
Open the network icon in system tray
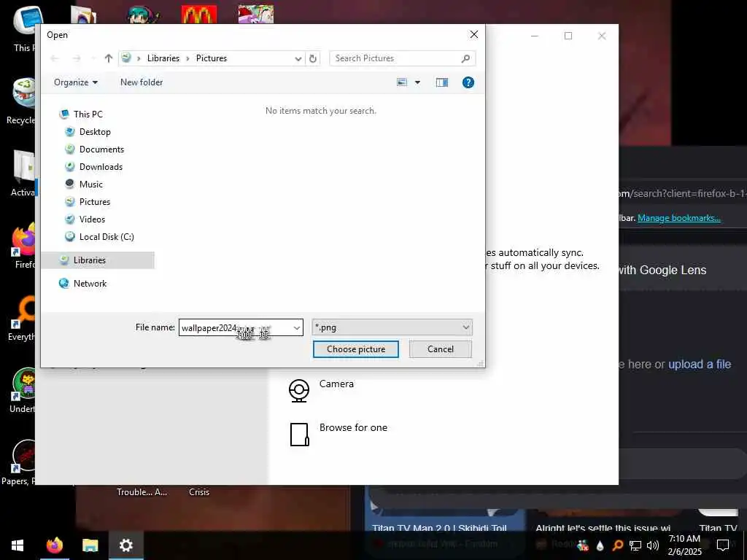(635, 545)
